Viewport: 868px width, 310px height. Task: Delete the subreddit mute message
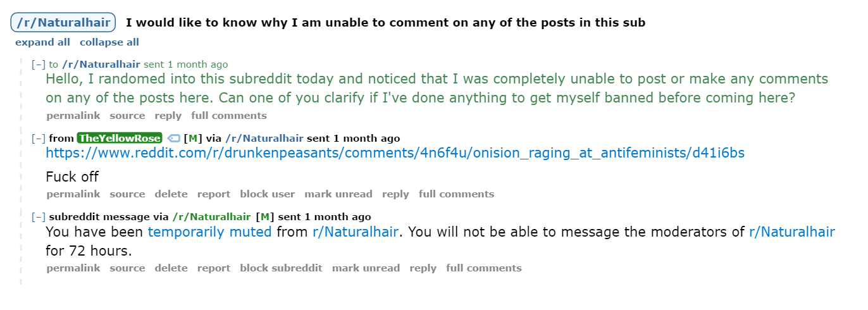[171, 268]
